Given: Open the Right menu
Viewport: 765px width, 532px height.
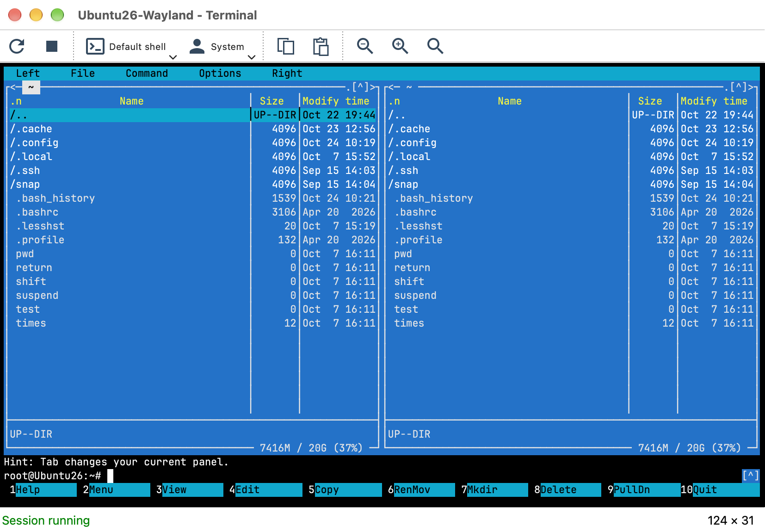Looking at the screenshot, I should (287, 73).
